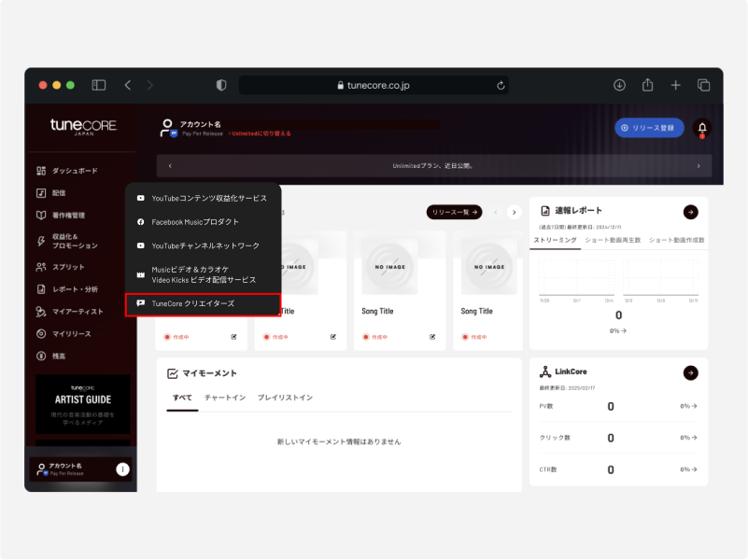748x560 pixels.
Task: Click the arrow icon on 速報レポート
Action: pyautogui.click(x=690, y=212)
